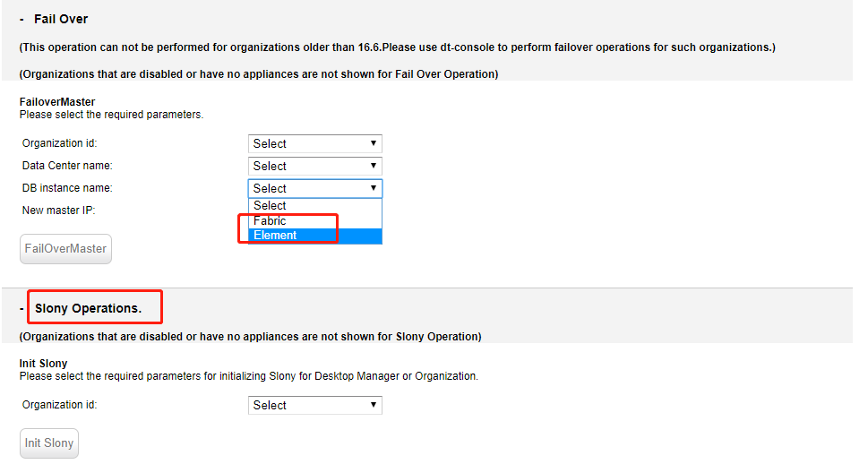Click the Init Slony subheading
Image resolution: width=868 pixels, height=464 pixels.
click(43, 364)
